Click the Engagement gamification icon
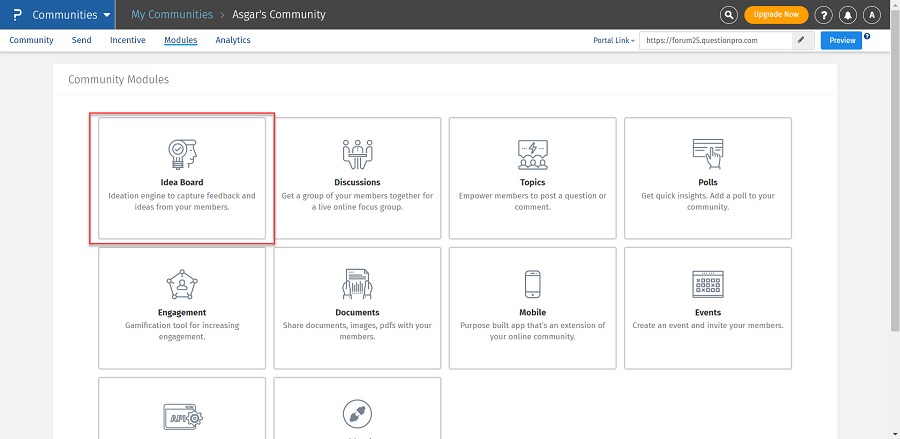The height and width of the screenshot is (439, 900). pos(182,284)
